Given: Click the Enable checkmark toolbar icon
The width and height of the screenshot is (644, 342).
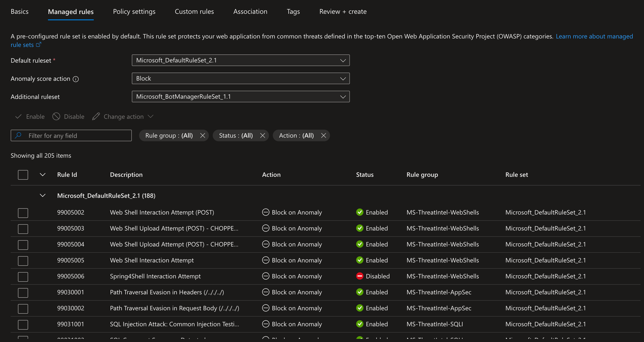Looking at the screenshot, I should pyautogui.click(x=18, y=117).
